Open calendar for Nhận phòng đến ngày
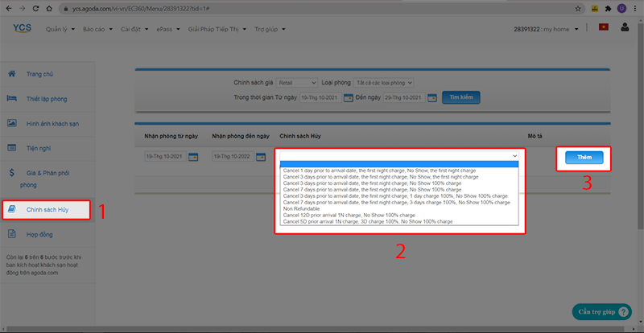Image resolution: width=644 pixels, height=333 pixels. tap(260, 157)
